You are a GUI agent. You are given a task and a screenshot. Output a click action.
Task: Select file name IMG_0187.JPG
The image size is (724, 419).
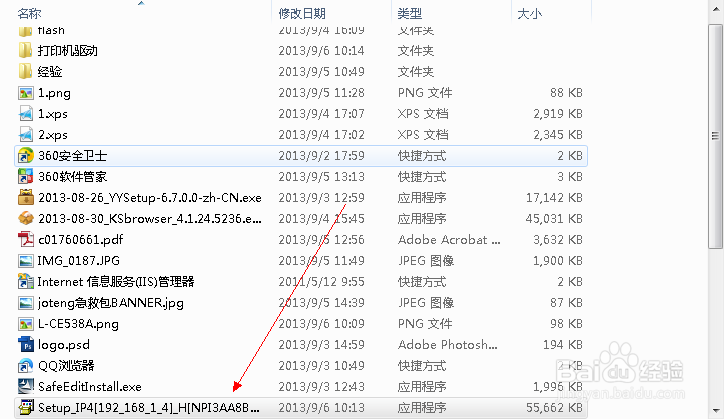pos(78,261)
